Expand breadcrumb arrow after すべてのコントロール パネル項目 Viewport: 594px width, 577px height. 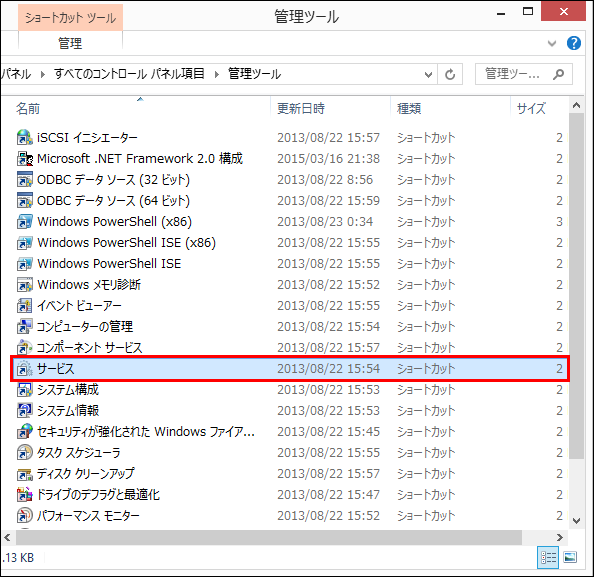pos(216,74)
